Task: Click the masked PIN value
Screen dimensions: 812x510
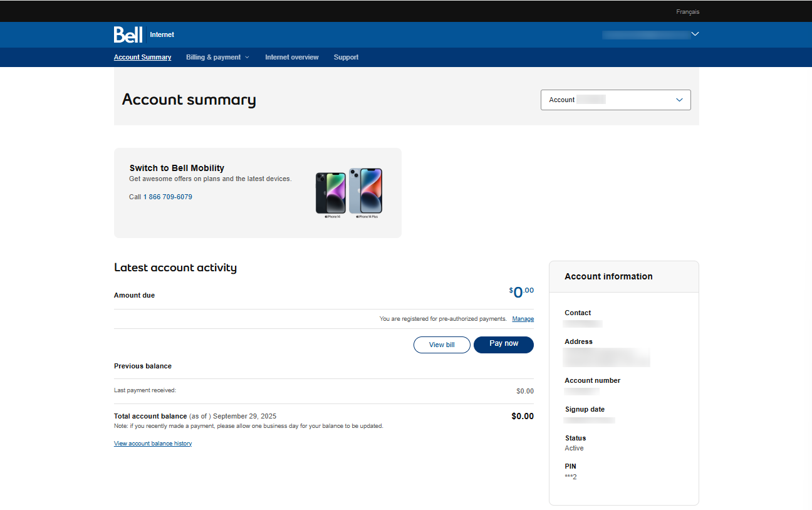Action: point(570,477)
